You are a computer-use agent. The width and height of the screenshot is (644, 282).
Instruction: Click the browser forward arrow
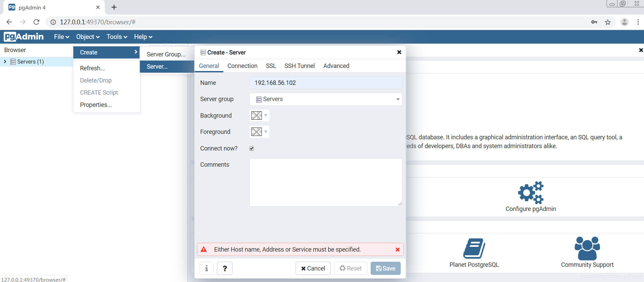click(x=23, y=22)
